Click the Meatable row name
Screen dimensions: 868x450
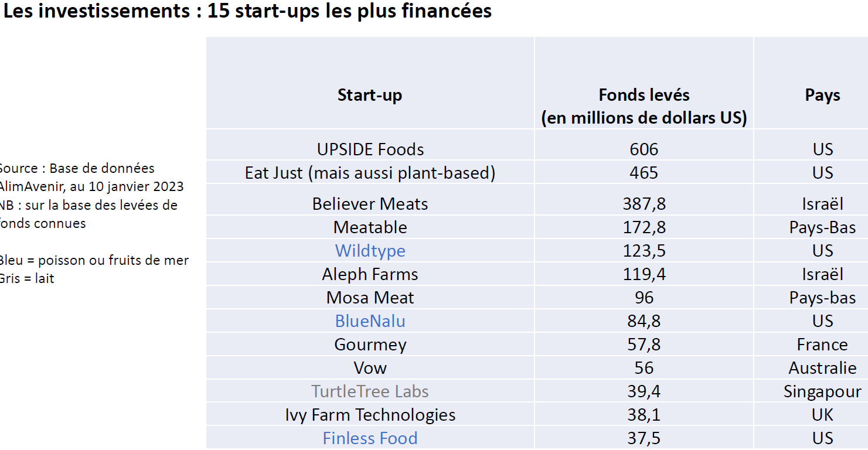coord(370,227)
